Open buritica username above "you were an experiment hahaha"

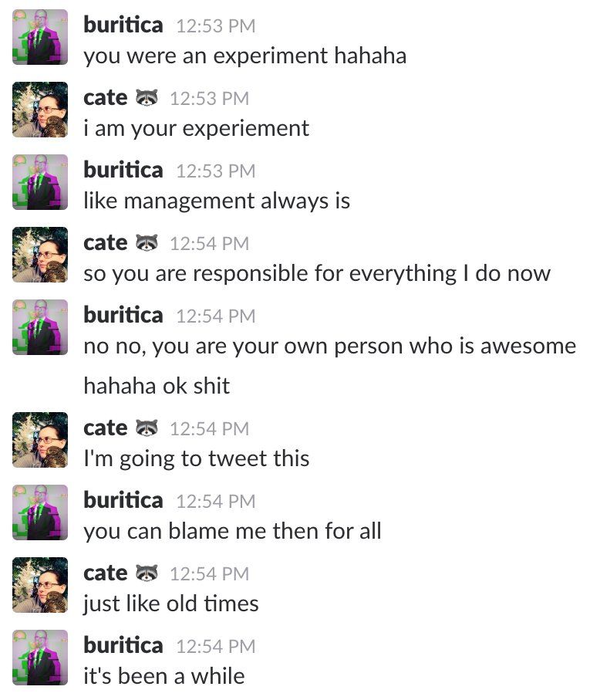pos(123,25)
